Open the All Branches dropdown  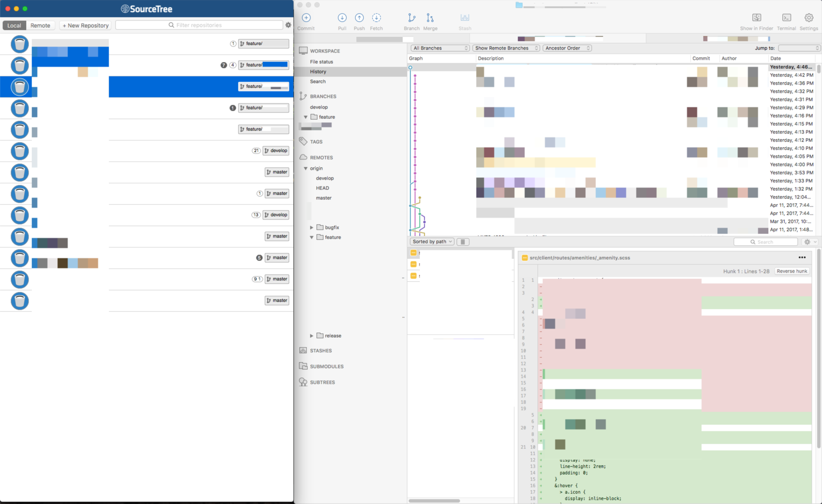[440, 48]
